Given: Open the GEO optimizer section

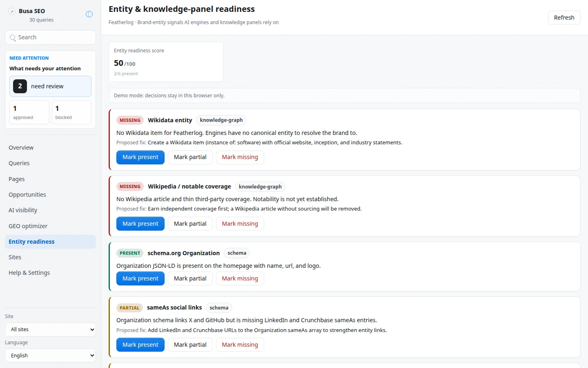Looking at the screenshot, I should click(28, 226).
